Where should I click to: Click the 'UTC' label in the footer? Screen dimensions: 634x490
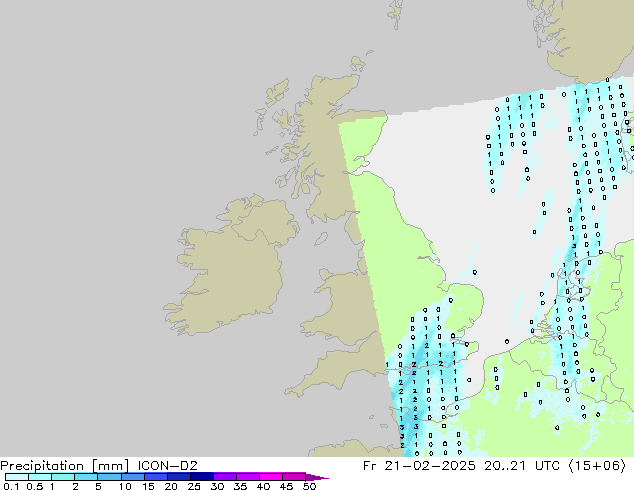coord(547,466)
